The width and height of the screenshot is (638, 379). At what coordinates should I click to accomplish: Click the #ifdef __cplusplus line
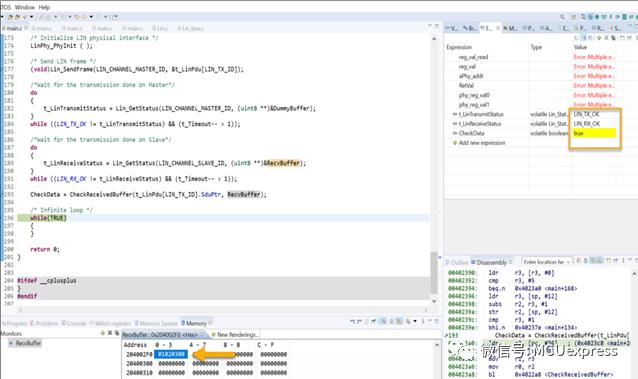click(47, 280)
